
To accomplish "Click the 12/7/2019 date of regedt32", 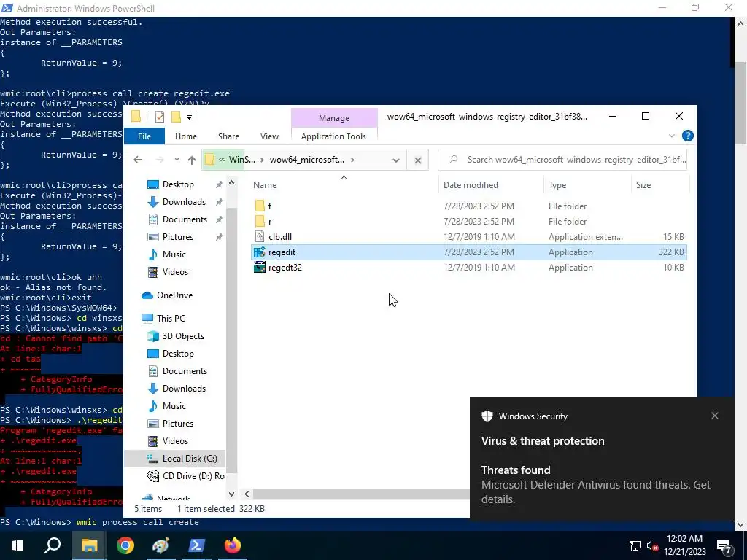I will (479, 268).
